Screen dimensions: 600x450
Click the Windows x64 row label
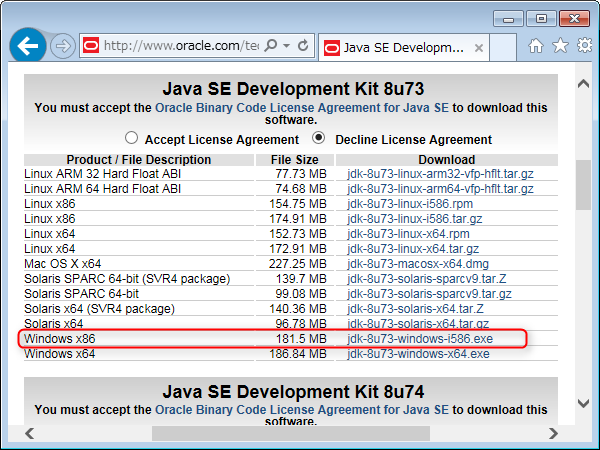60,354
